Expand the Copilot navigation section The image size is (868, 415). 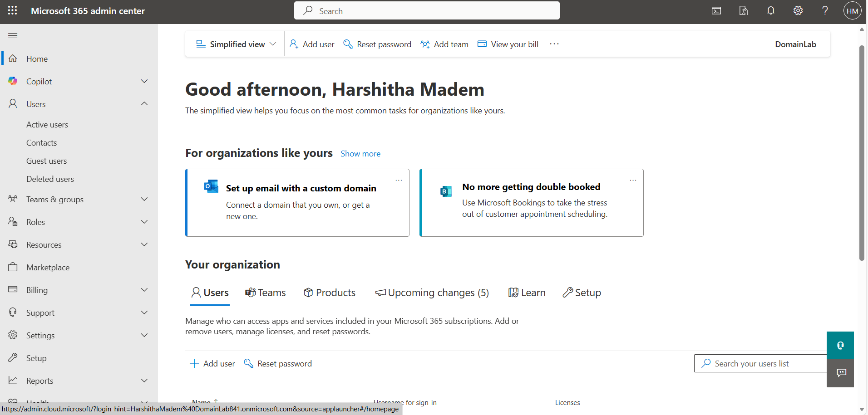click(144, 81)
